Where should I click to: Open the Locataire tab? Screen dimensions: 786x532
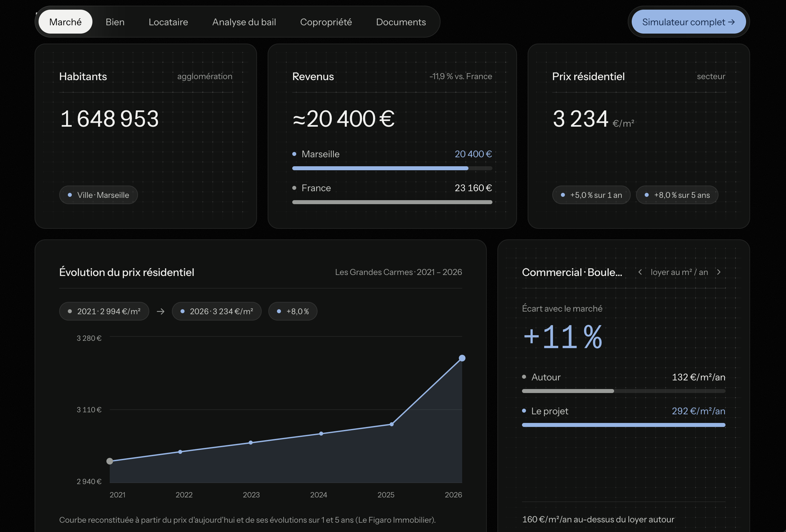[x=168, y=22]
